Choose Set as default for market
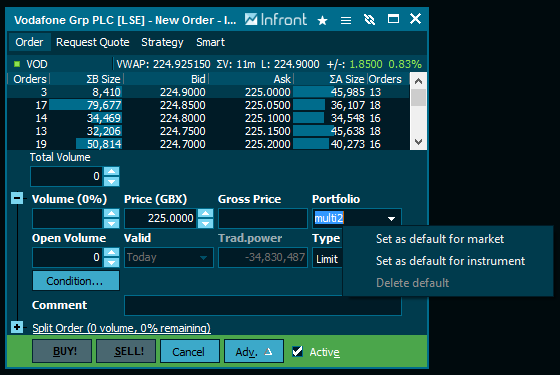Screen dimensions: 560x375 [x=440, y=239]
